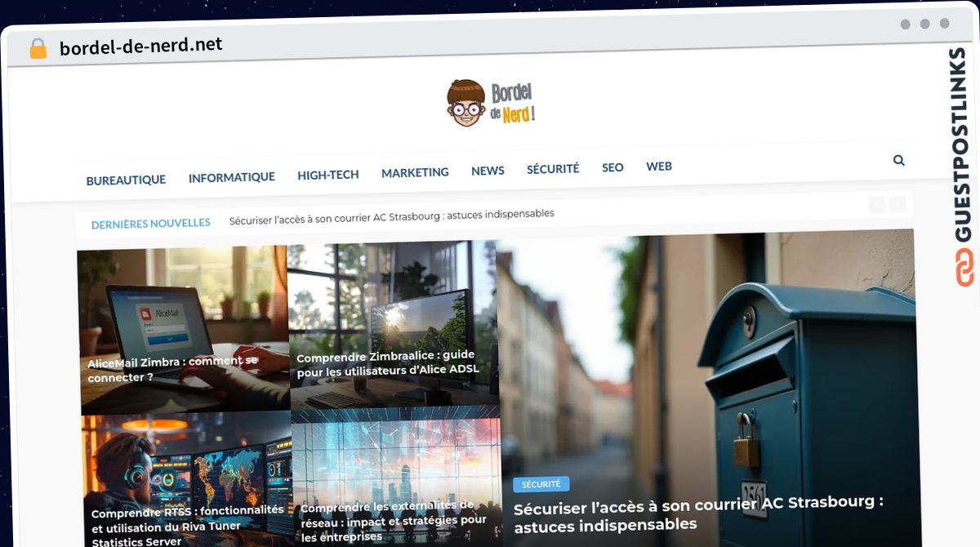Viewport: 980px width, 547px height.
Task: Open article AliceMail Zimbra : comment se connecter
Action: click(173, 369)
